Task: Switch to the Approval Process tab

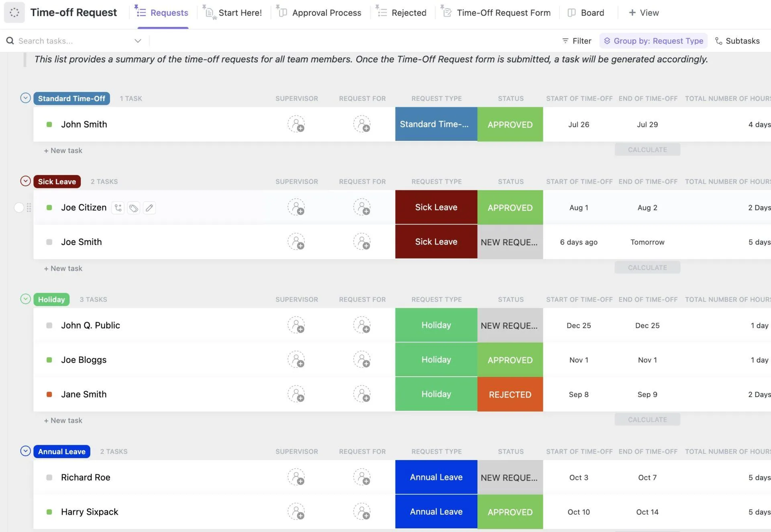Action: (x=319, y=13)
